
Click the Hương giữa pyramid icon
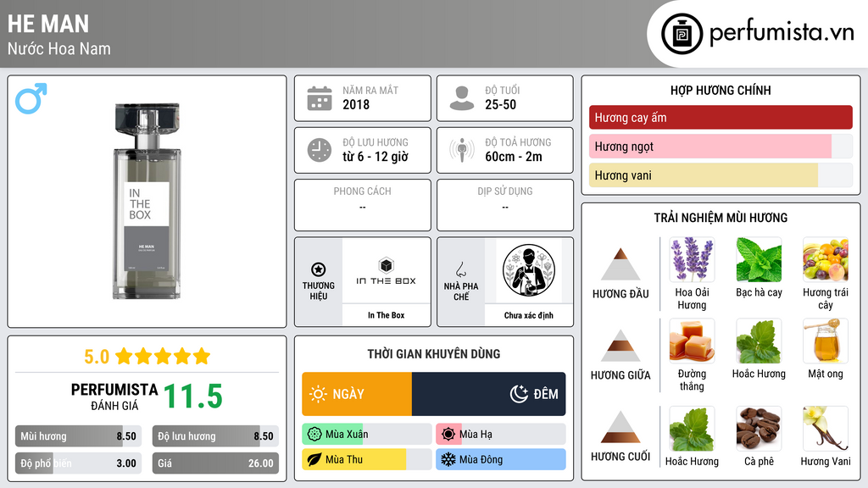click(620, 346)
